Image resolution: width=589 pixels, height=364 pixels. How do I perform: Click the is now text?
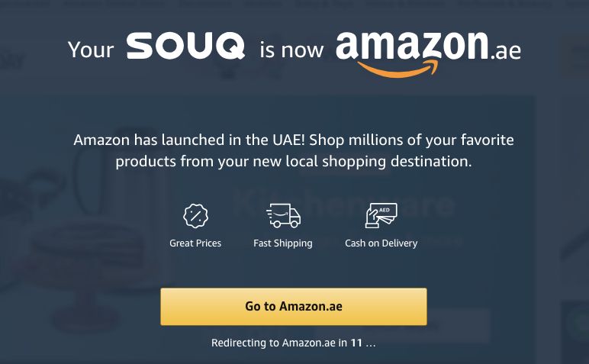pos(291,50)
